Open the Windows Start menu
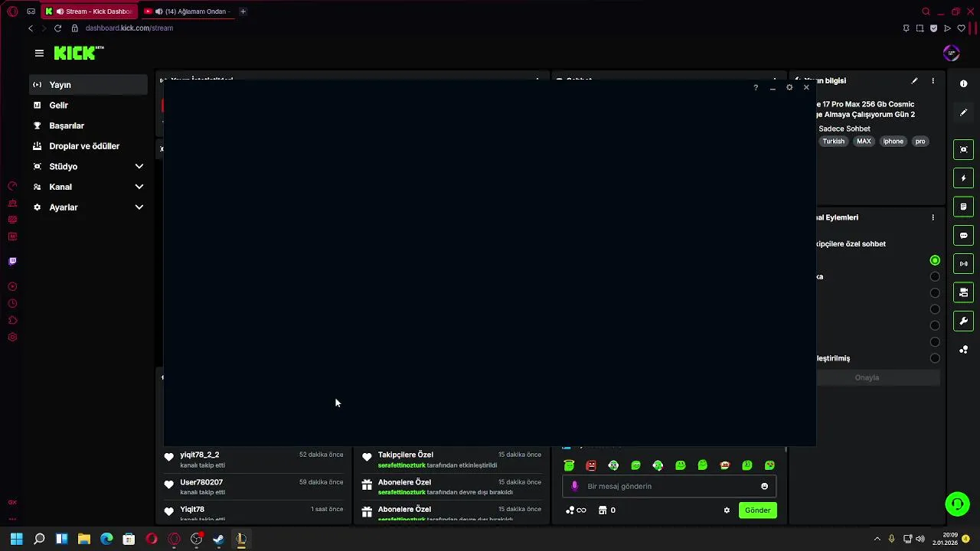 (x=16, y=539)
